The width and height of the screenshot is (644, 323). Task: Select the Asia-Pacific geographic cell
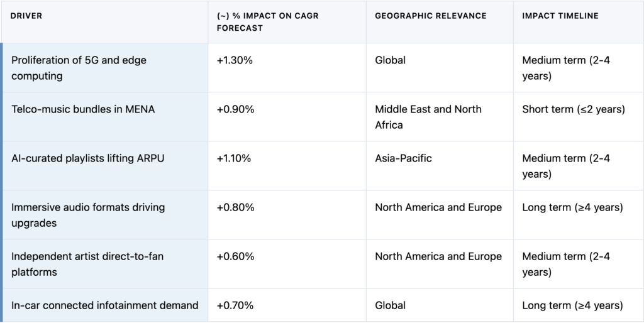403,158
